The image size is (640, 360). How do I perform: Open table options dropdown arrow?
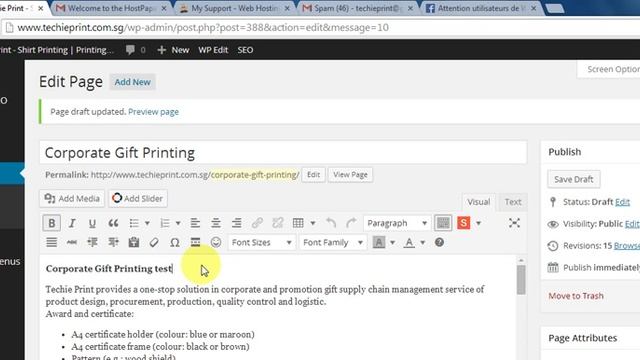coord(313,223)
